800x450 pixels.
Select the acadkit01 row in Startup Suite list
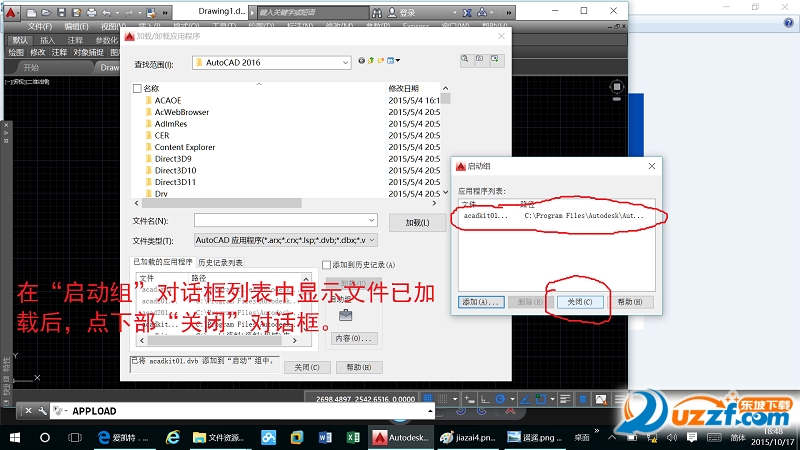pos(556,216)
